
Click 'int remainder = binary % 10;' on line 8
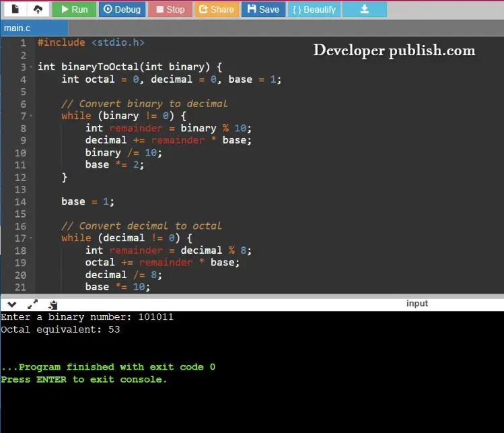pyautogui.click(x=168, y=128)
